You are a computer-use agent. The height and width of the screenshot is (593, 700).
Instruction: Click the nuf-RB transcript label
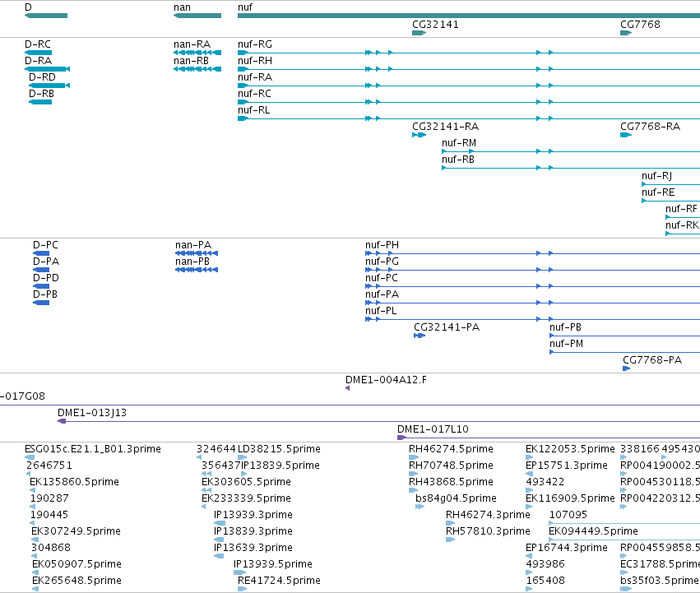(x=458, y=160)
